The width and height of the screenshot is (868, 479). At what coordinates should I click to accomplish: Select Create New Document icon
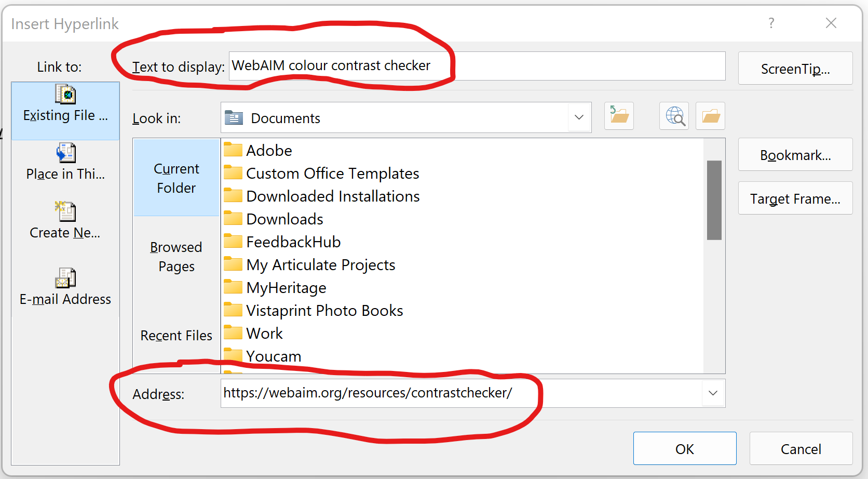pos(65,211)
